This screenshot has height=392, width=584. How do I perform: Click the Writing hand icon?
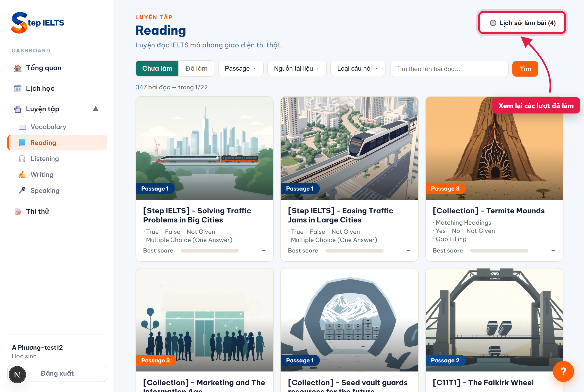tap(22, 175)
